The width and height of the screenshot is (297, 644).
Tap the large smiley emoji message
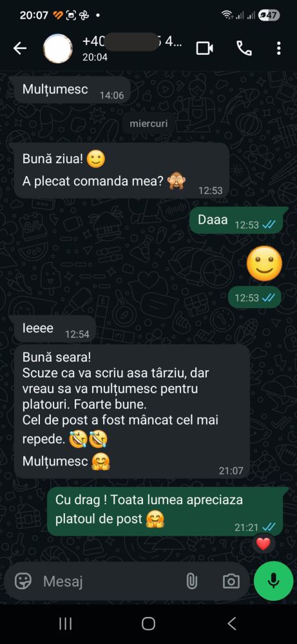(x=265, y=264)
